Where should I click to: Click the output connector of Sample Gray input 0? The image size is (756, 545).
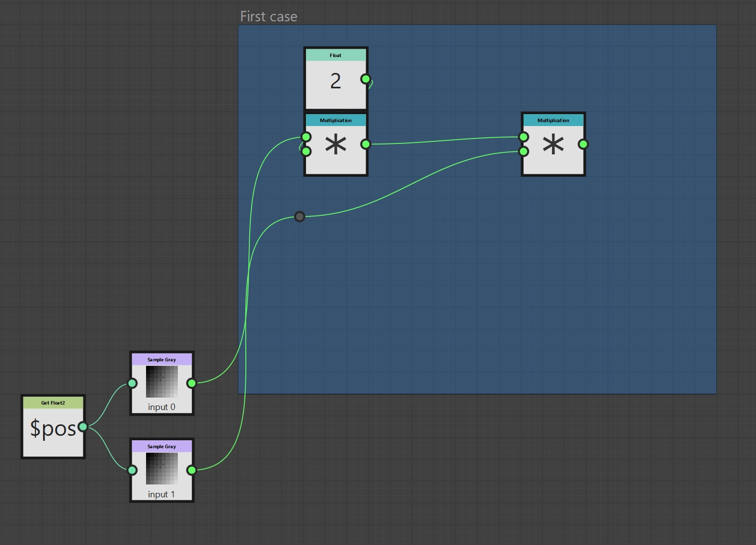pyautogui.click(x=192, y=383)
